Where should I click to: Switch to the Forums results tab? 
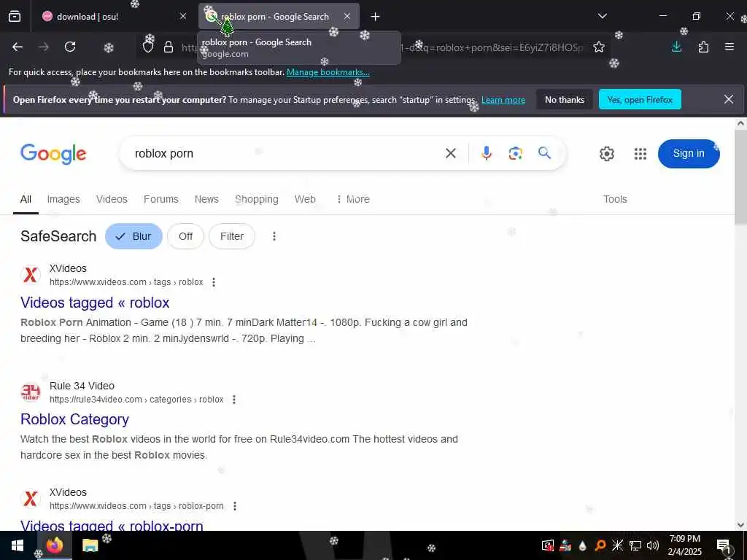[161, 199]
